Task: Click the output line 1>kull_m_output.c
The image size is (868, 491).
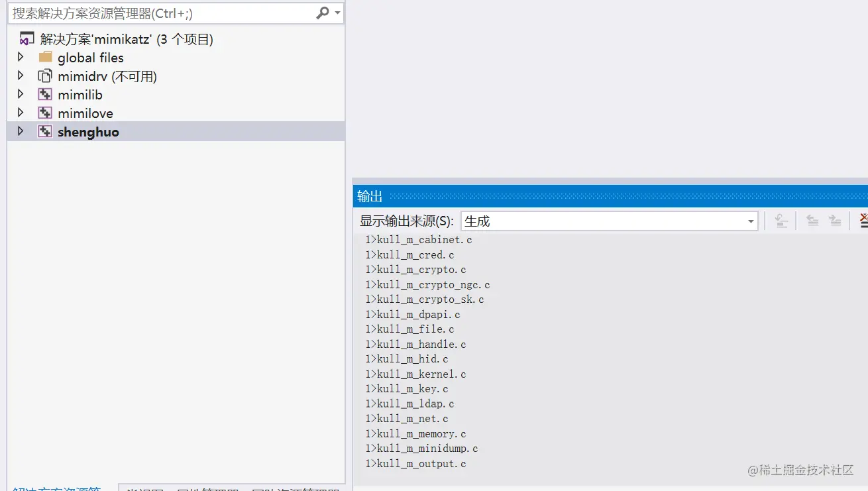Action: tap(416, 464)
